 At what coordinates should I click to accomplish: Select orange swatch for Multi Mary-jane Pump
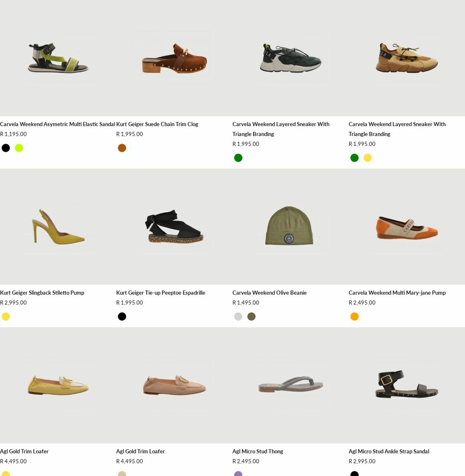click(x=355, y=316)
